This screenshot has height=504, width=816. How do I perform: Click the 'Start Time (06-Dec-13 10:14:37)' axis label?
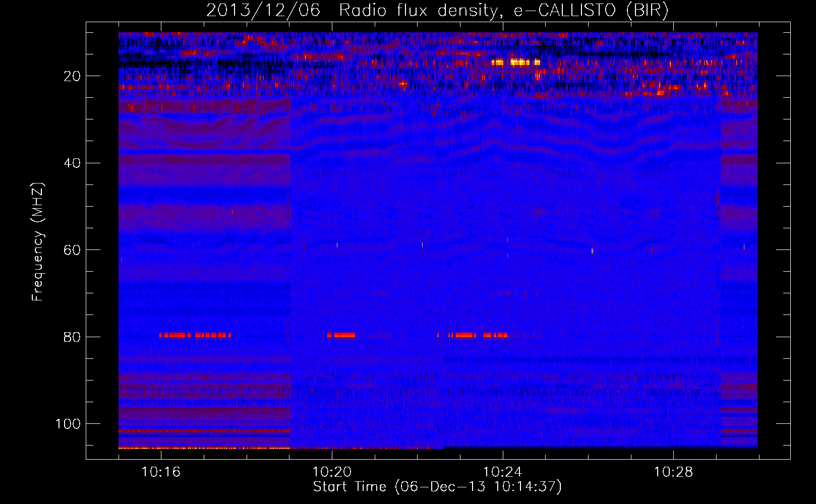437,487
